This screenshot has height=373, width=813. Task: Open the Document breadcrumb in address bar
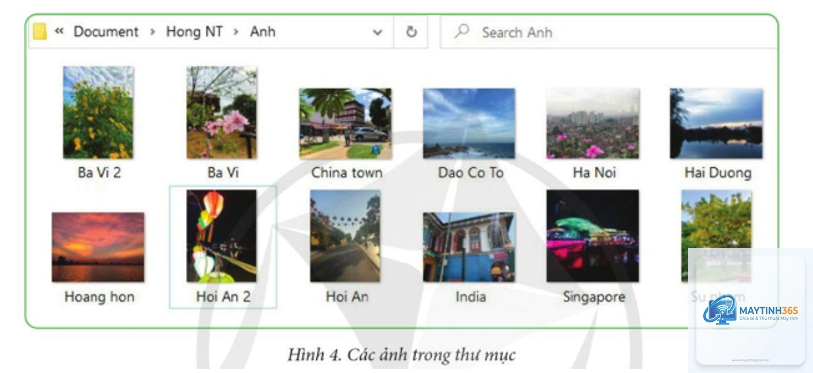pyautogui.click(x=106, y=32)
